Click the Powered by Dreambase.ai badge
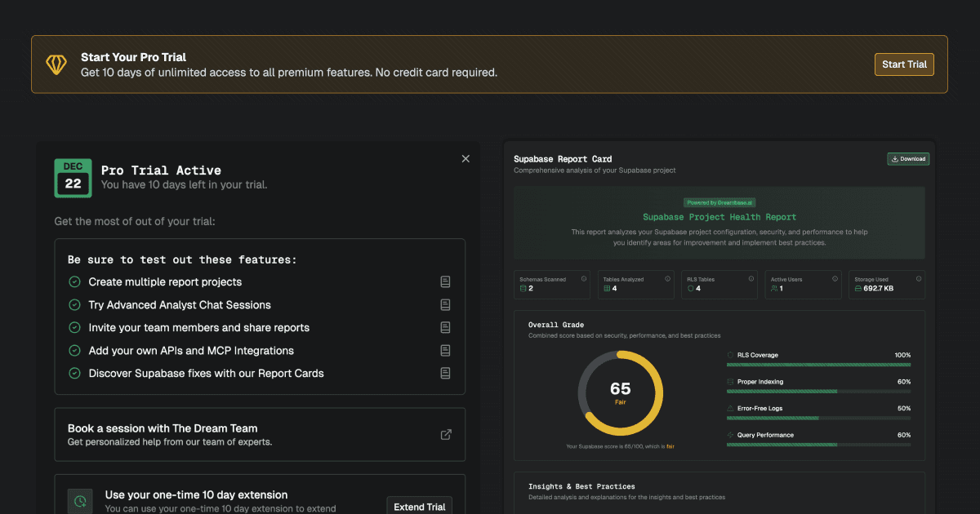The image size is (980, 514). point(719,202)
